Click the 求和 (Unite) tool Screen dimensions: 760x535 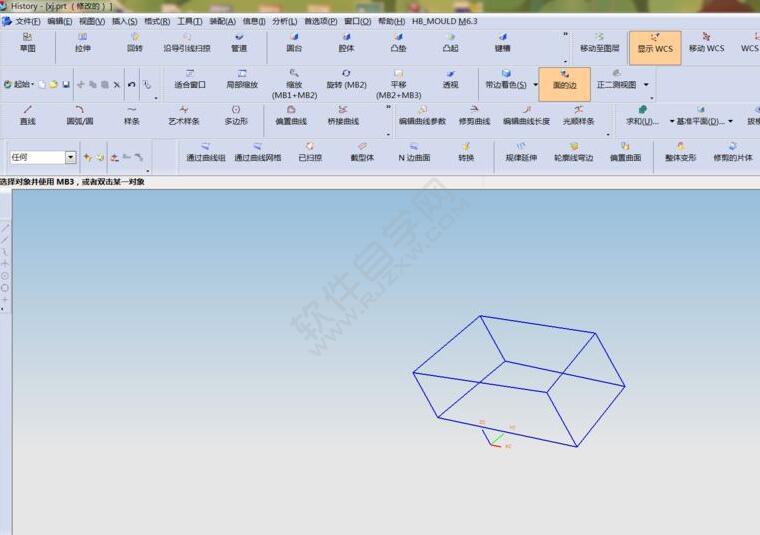point(642,116)
